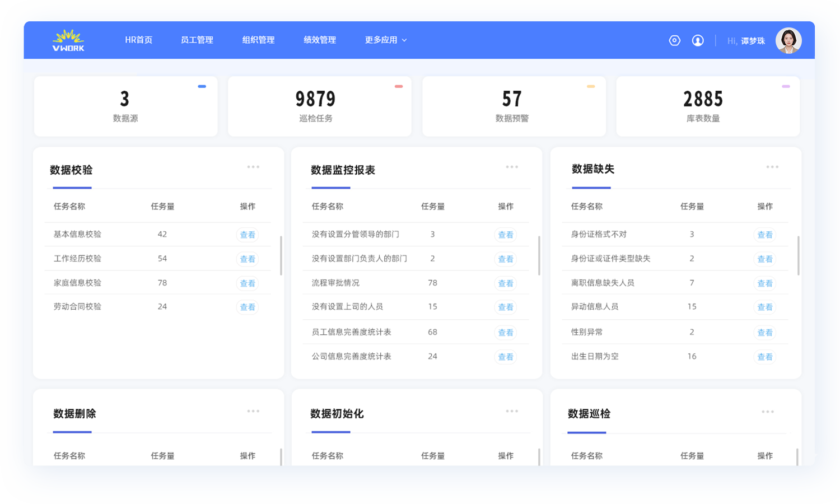The width and height of the screenshot is (840, 504).
Task: Open more options for 数据校验 panel
Action: [253, 167]
